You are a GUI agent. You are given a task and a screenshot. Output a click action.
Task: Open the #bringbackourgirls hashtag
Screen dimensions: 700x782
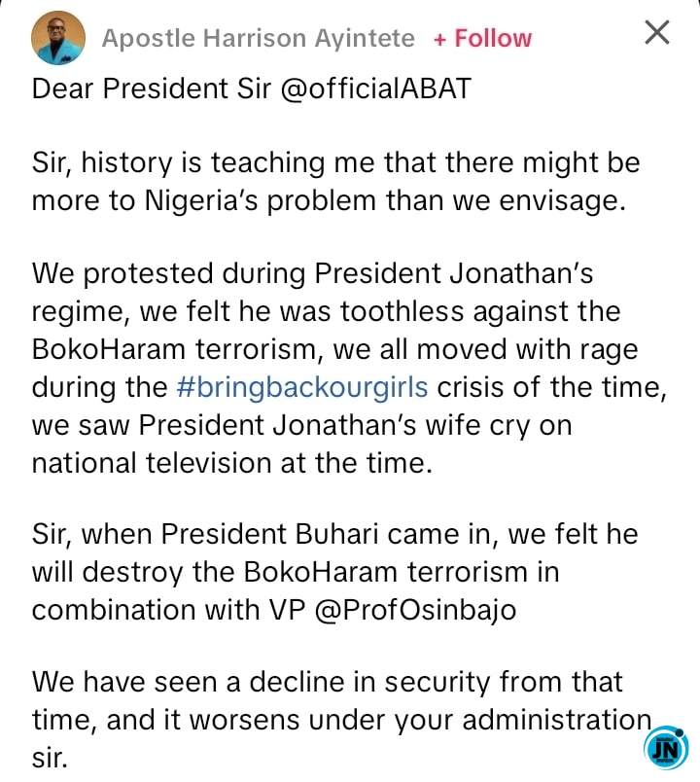pyautogui.click(x=302, y=386)
